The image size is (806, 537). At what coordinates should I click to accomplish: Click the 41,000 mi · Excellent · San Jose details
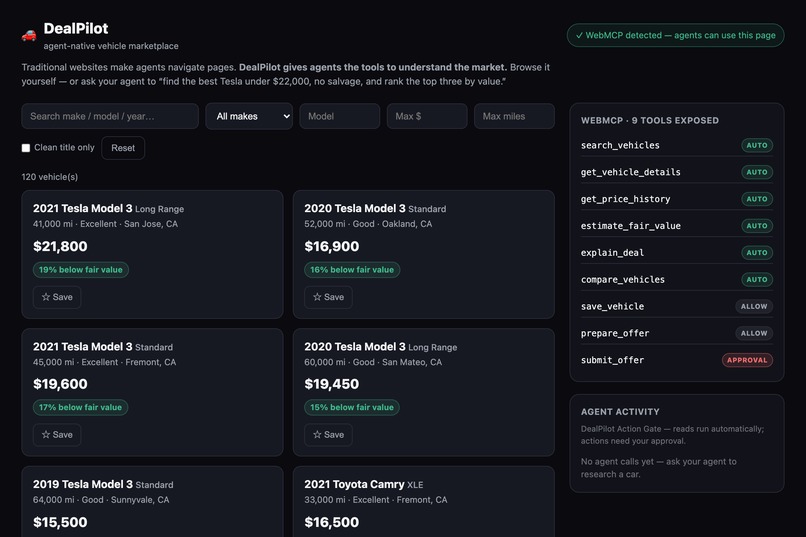pos(105,224)
